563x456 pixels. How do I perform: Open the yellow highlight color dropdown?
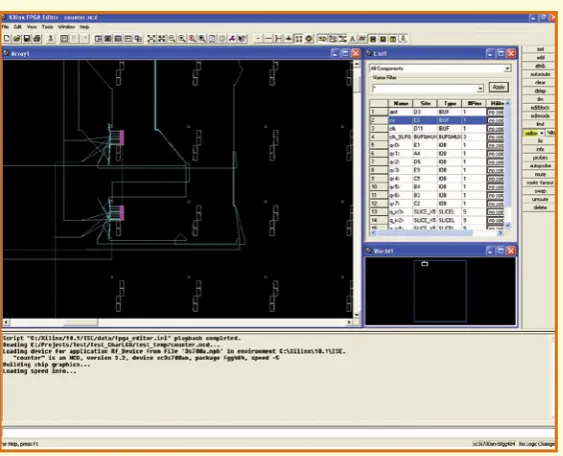click(x=541, y=133)
